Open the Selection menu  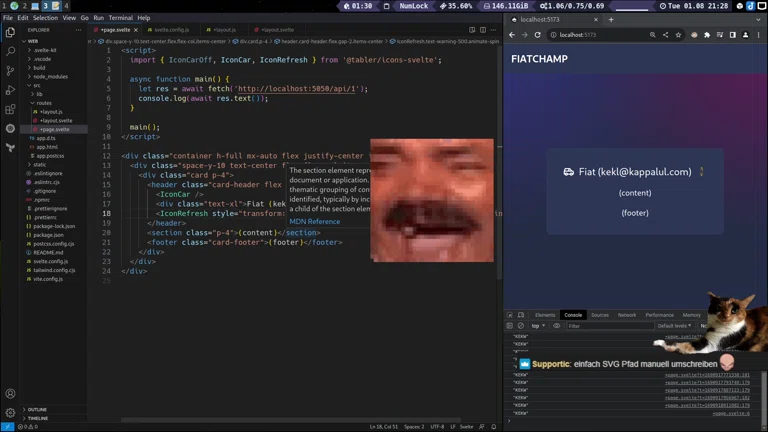click(45, 18)
